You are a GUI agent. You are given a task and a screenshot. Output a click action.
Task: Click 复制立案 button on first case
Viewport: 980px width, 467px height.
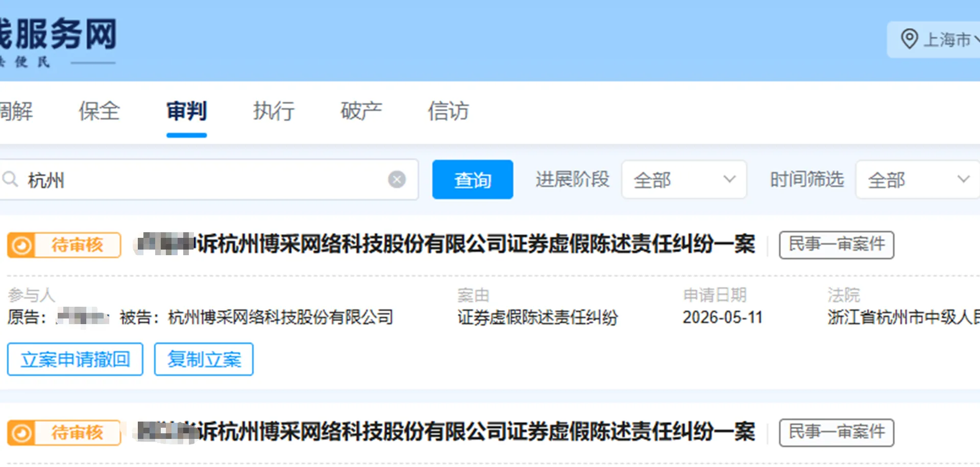pyautogui.click(x=204, y=360)
